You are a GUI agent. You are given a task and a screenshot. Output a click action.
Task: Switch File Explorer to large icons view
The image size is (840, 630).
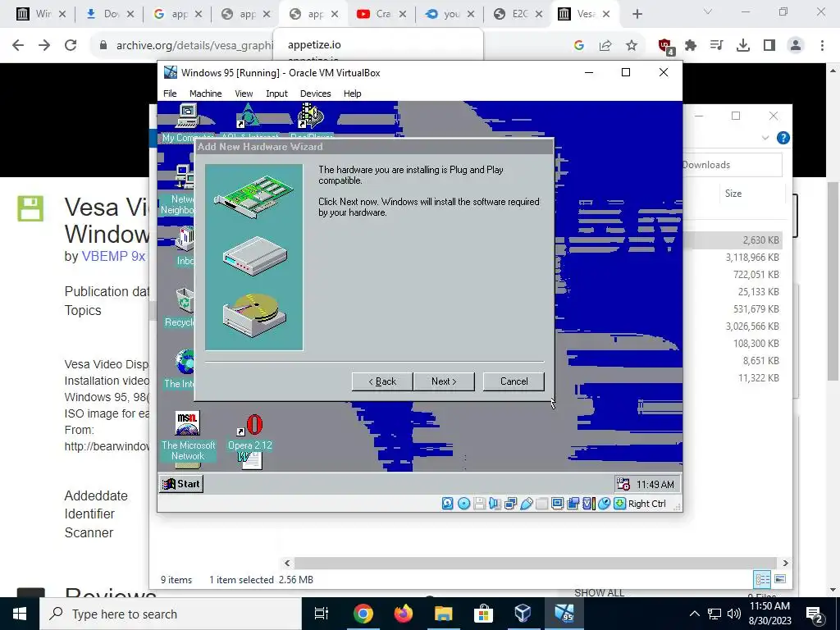coord(780,579)
